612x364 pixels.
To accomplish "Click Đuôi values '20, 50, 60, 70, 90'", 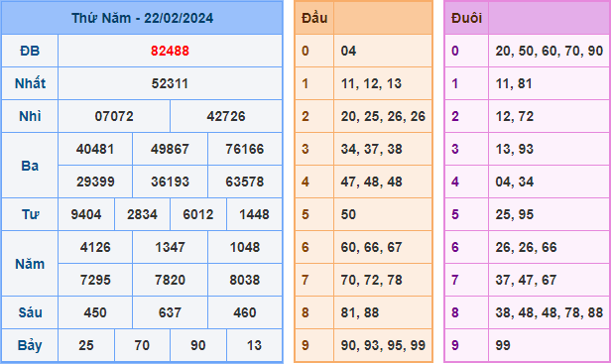I will point(550,51).
